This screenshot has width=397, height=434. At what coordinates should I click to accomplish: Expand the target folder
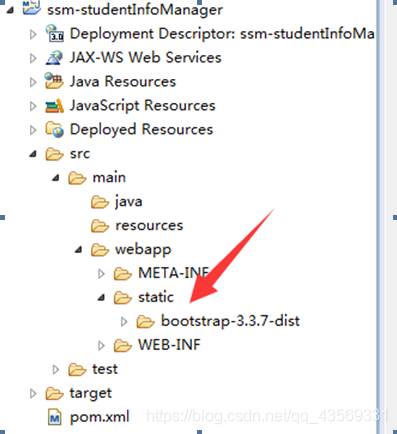coord(33,394)
